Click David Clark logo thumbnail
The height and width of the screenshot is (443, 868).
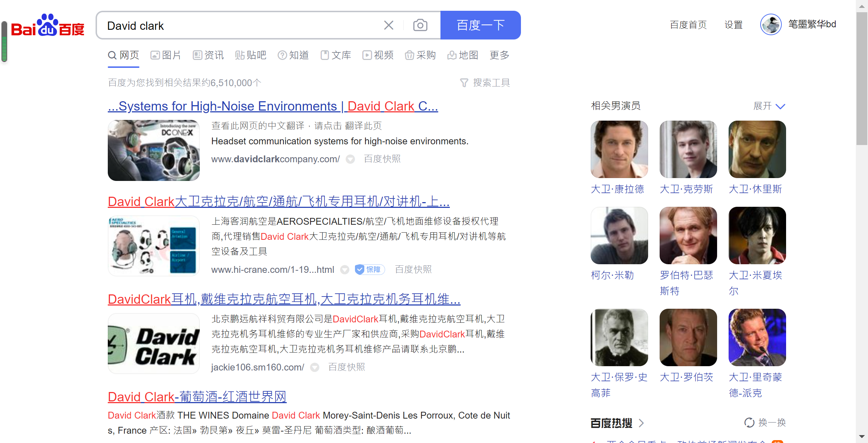[154, 344]
